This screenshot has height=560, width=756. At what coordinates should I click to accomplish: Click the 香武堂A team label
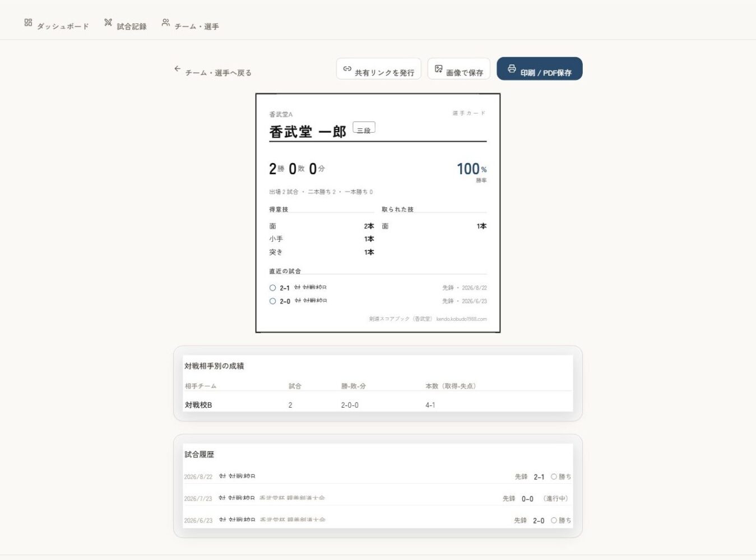pyautogui.click(x=281, y=114)
